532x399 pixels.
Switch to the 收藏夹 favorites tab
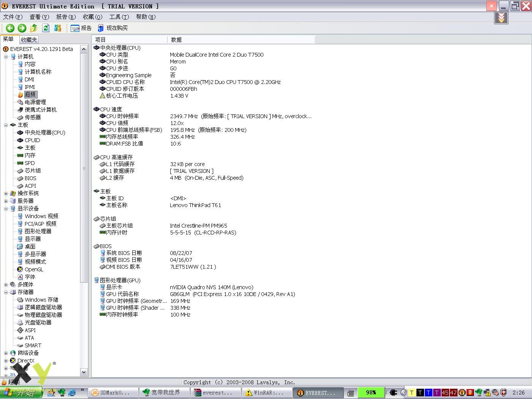29,40
